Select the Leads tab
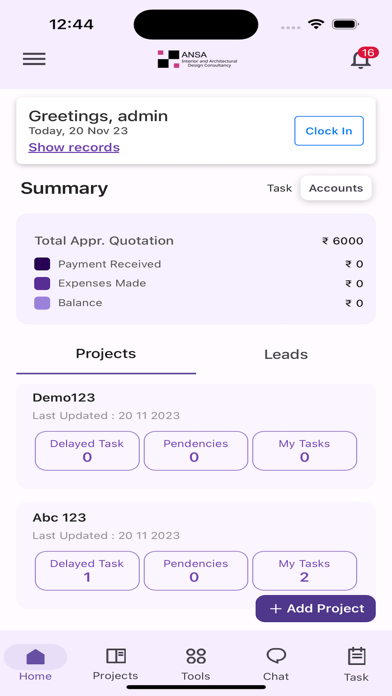Screen dimensions: 392x696 click(286, 354)
